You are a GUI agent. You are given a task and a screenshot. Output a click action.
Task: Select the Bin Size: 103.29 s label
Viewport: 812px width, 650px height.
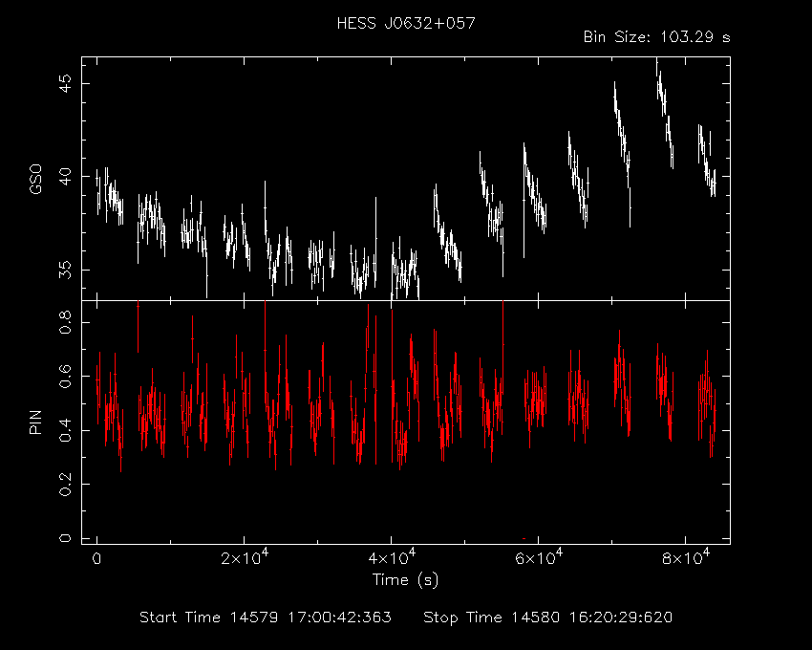coord(656,37)
